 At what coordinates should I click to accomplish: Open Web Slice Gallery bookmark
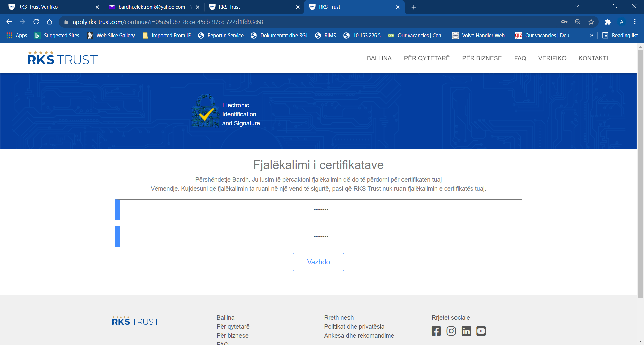tap(111, 36)
